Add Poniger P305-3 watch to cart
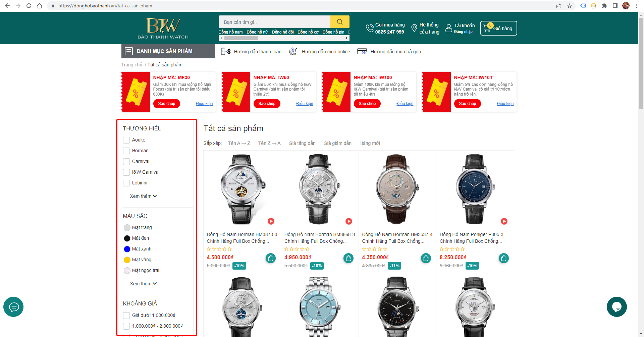Viewport: 644px width, 337px height. (504, 258)
